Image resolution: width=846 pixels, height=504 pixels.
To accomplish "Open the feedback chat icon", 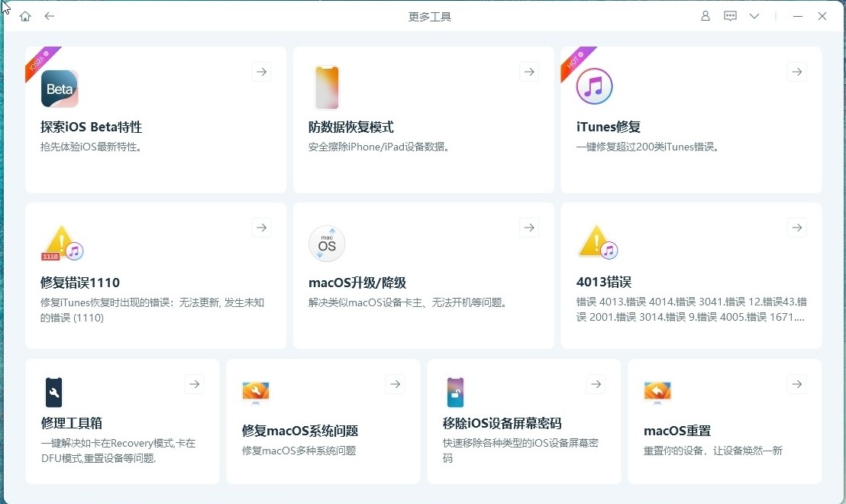I will [x=730, y=16].
